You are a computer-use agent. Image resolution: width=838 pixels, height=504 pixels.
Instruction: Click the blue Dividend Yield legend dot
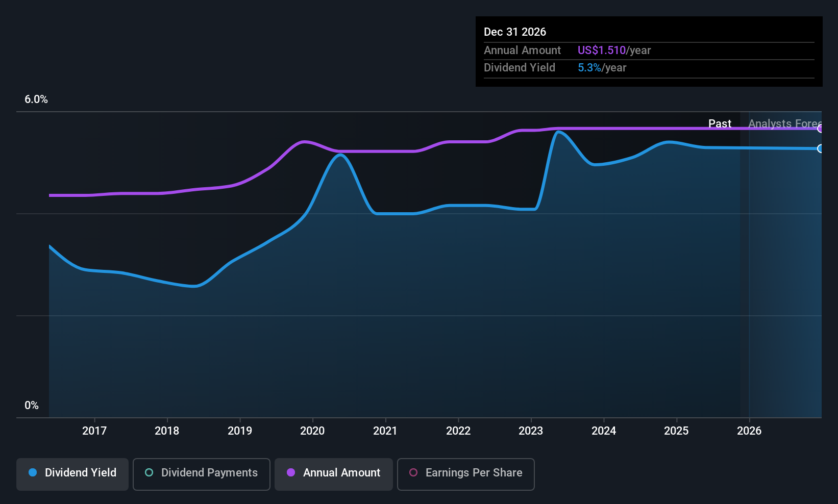click(x=33, y=472)
